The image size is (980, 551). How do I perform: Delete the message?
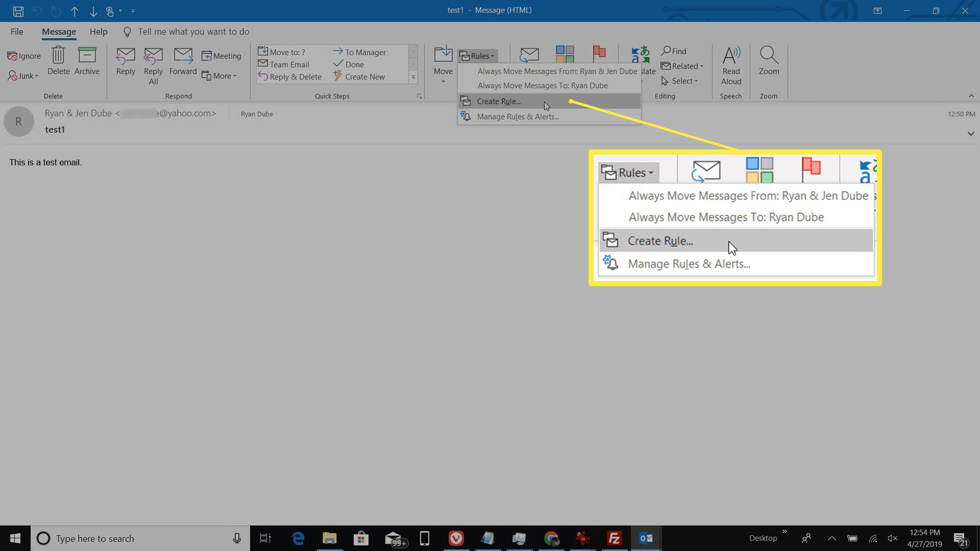coord(58,61)
